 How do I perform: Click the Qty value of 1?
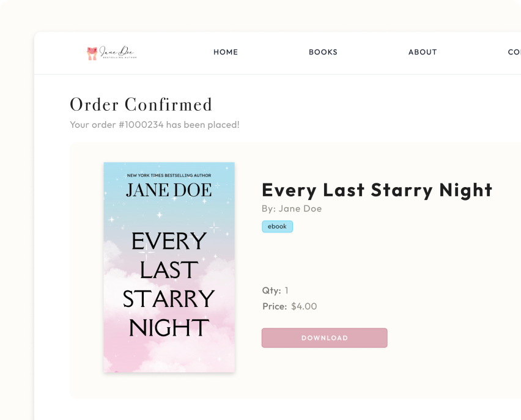tap(286, 290)
